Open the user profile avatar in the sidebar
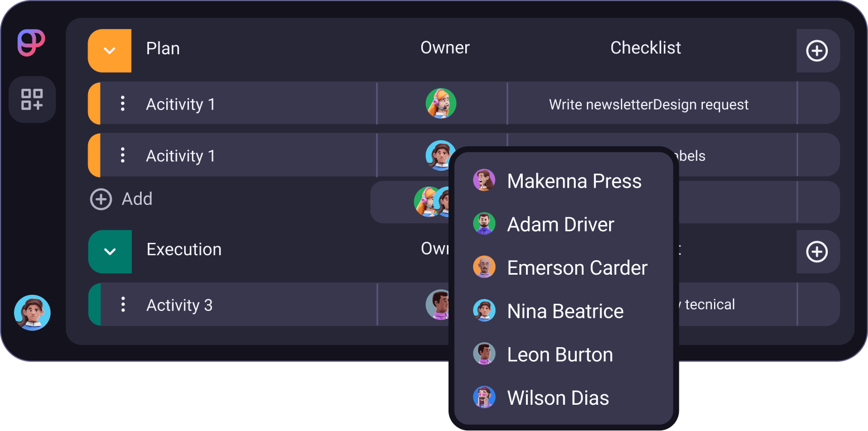Screen dimensions: 868x431 coord(32,313)
